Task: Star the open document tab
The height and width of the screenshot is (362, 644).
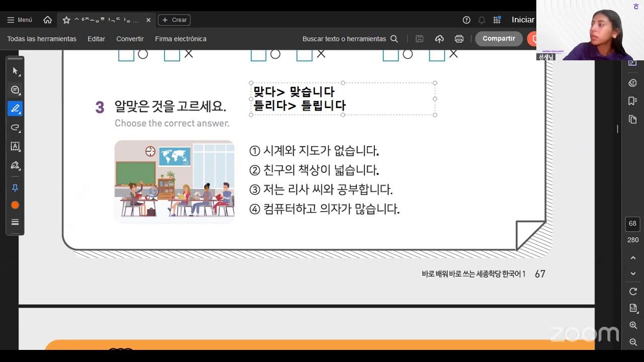Action: coord(66,20)
